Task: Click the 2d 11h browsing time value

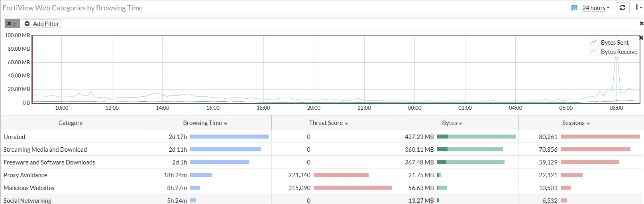Action: point(178,149)
